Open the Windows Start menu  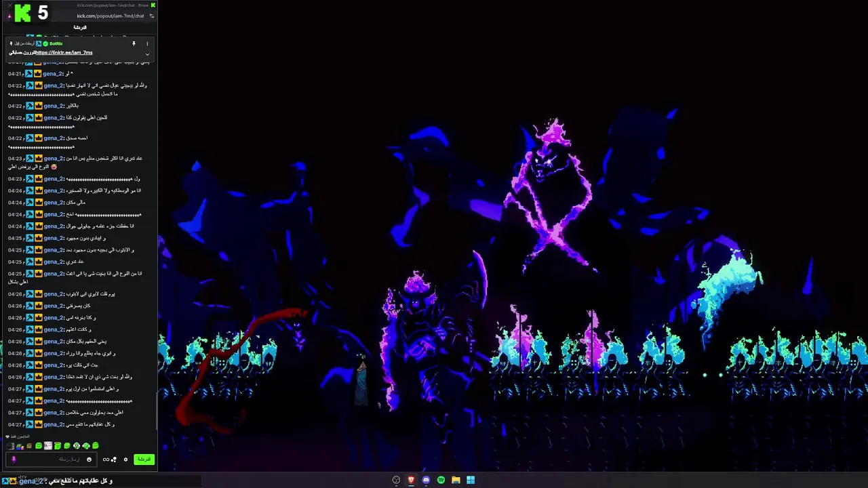(471, 480)
